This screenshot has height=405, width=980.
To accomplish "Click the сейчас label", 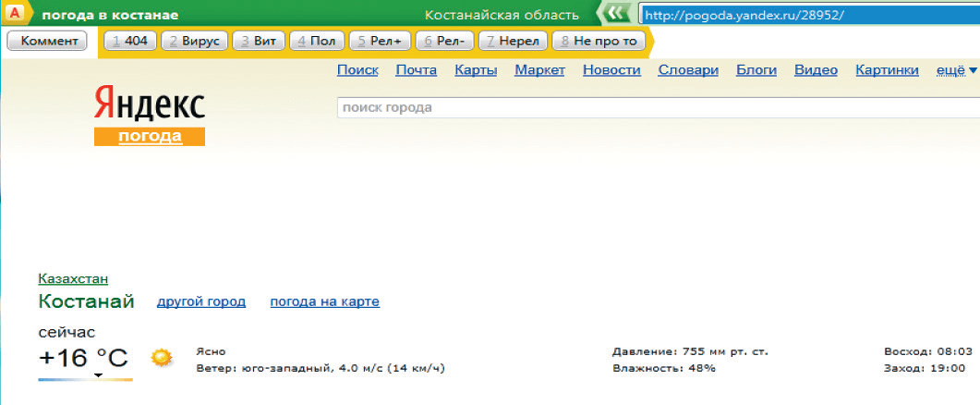I will click(67, 332).
